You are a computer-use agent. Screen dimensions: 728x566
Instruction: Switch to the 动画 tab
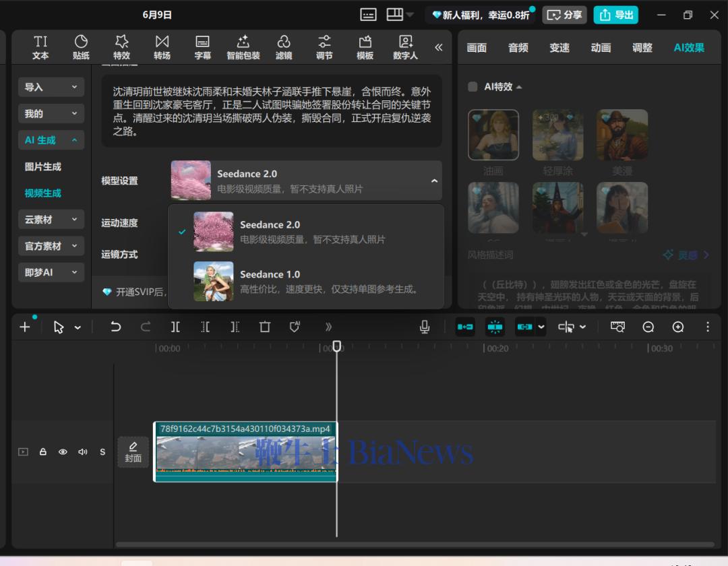click(x=601, y=47)
